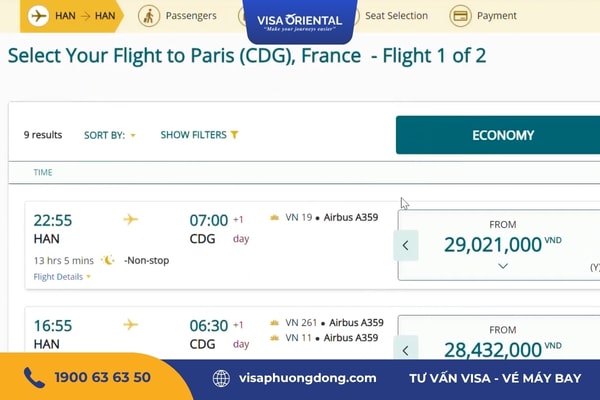Click the airplane icon on the 22:55 flight
The image size is (600, 400).
130,219
